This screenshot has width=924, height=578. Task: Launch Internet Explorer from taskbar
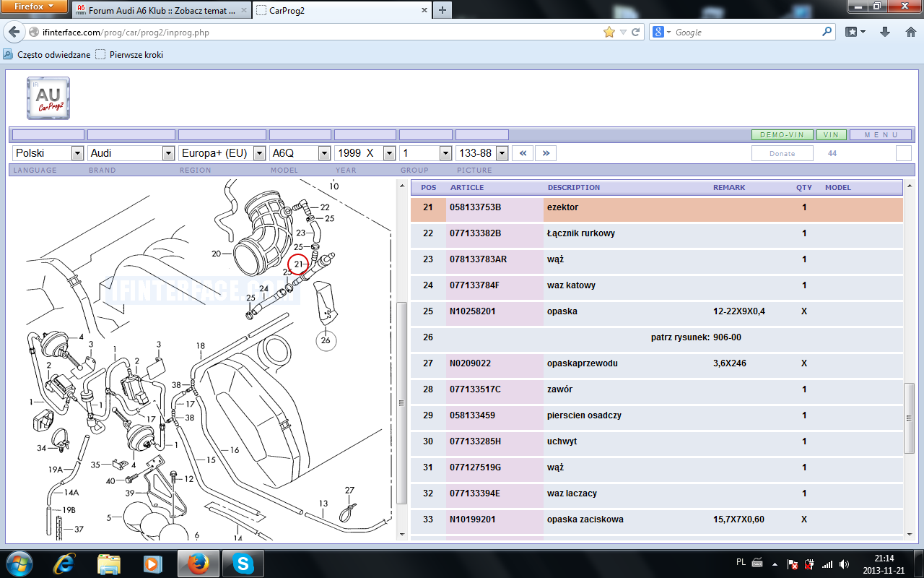coord(65,564)
